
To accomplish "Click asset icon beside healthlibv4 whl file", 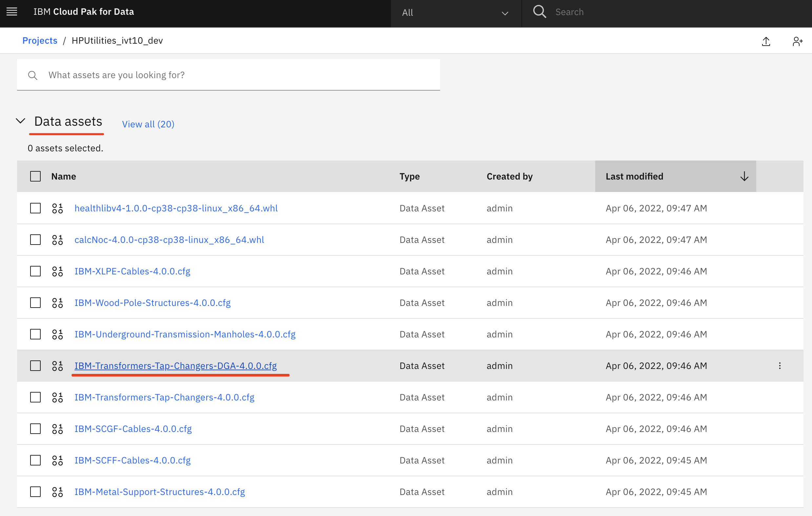I will point(57,208).
